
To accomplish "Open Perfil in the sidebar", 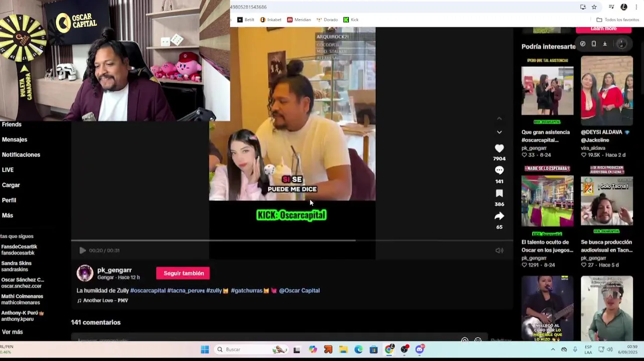I will [x=9, y=200].
